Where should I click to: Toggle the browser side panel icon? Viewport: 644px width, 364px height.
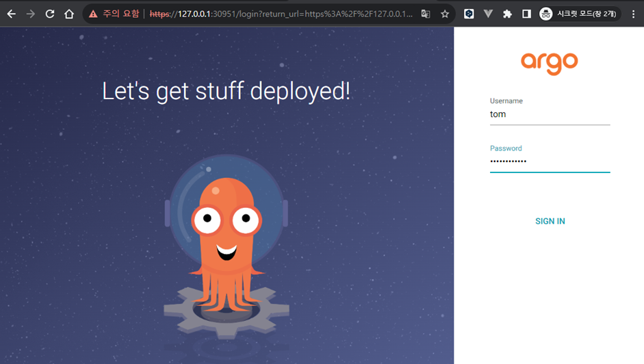(526, 14)
